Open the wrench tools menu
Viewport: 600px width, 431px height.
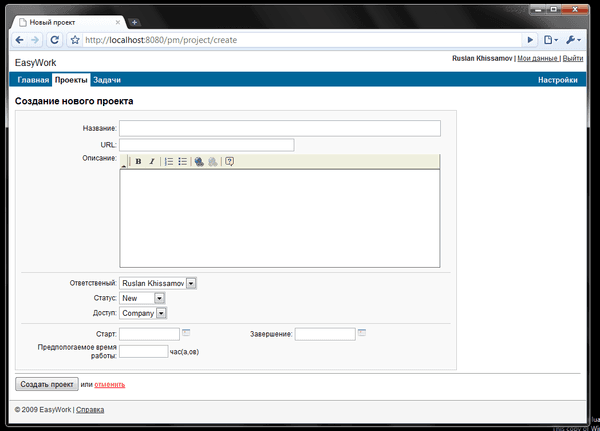pyautogui.click(x=573, y=40)
